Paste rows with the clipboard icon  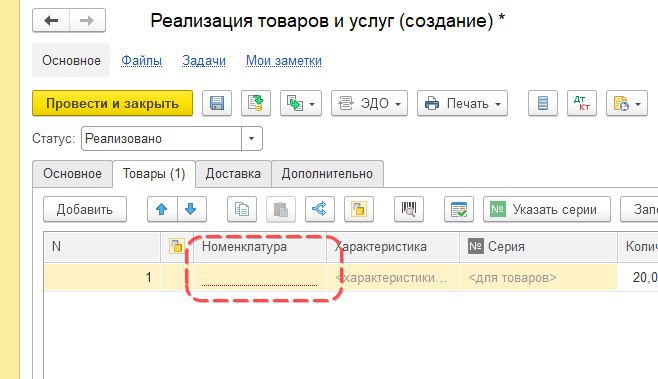281,209
